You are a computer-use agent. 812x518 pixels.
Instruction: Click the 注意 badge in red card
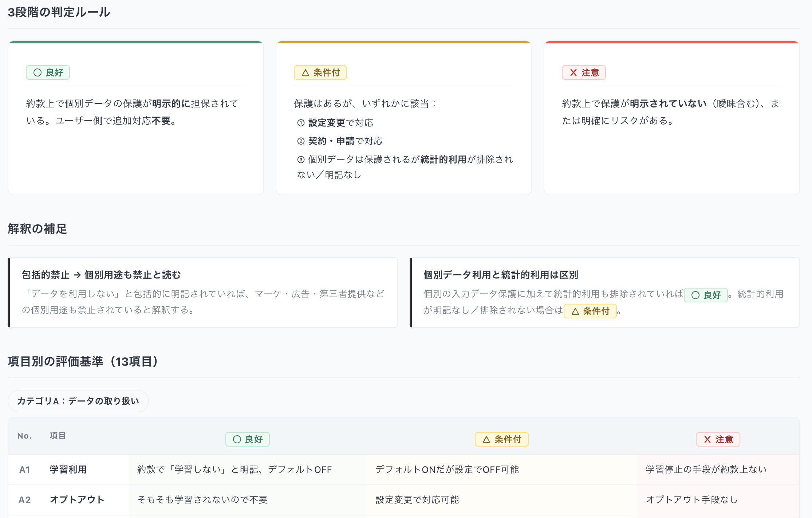pyautogui.click(x=584, y=72)
